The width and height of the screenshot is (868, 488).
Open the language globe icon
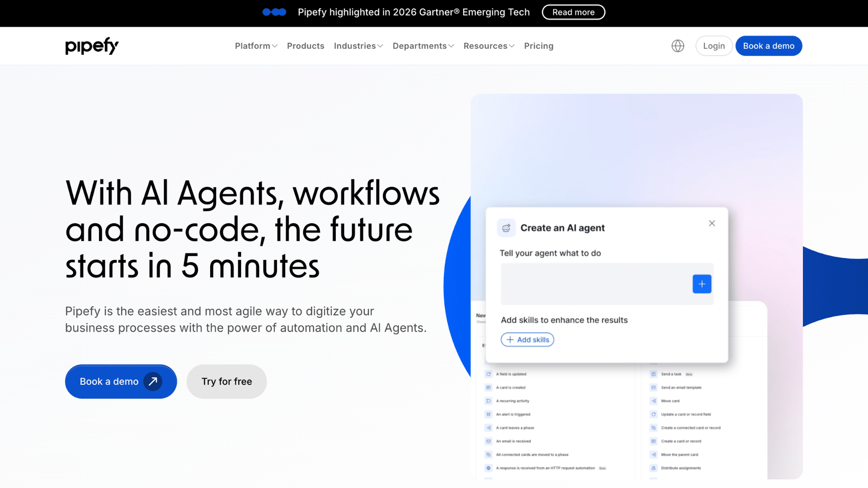[678, 46]
